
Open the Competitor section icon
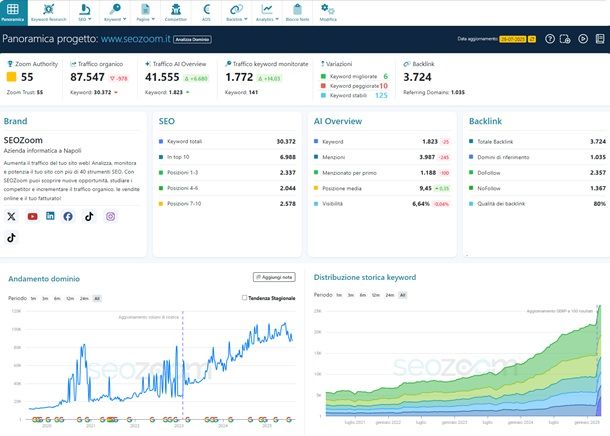pyautogui.click(x=176, y=12)
